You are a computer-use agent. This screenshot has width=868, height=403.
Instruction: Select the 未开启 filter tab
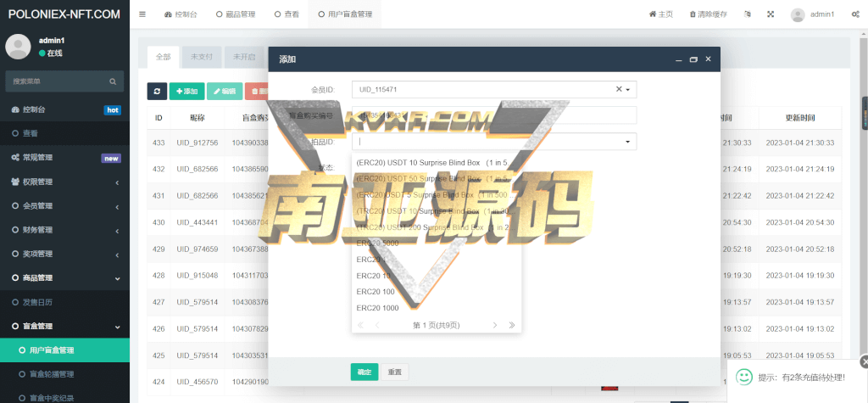pyautogui.click(x=244, y=57)
